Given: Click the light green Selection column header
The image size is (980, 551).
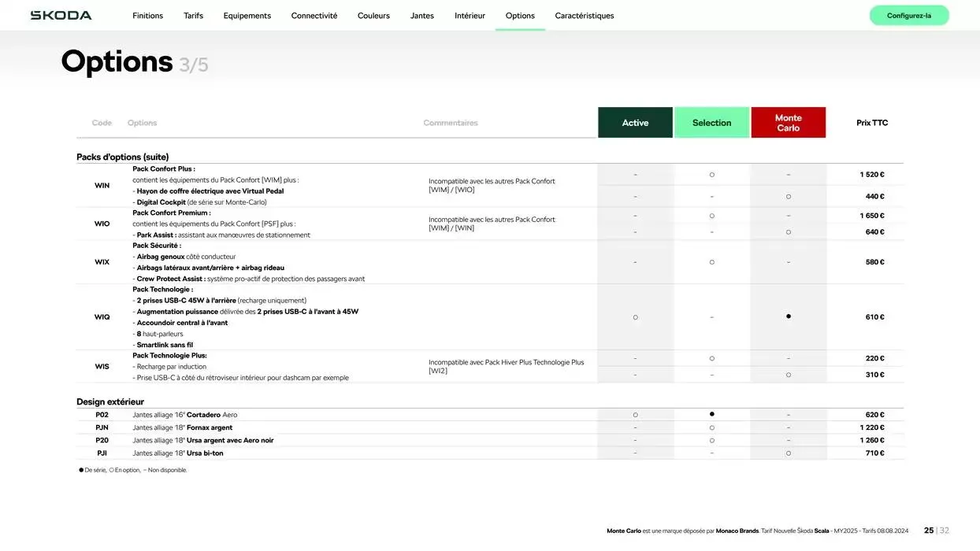Looking at the screenshot, I should (711, 123).
